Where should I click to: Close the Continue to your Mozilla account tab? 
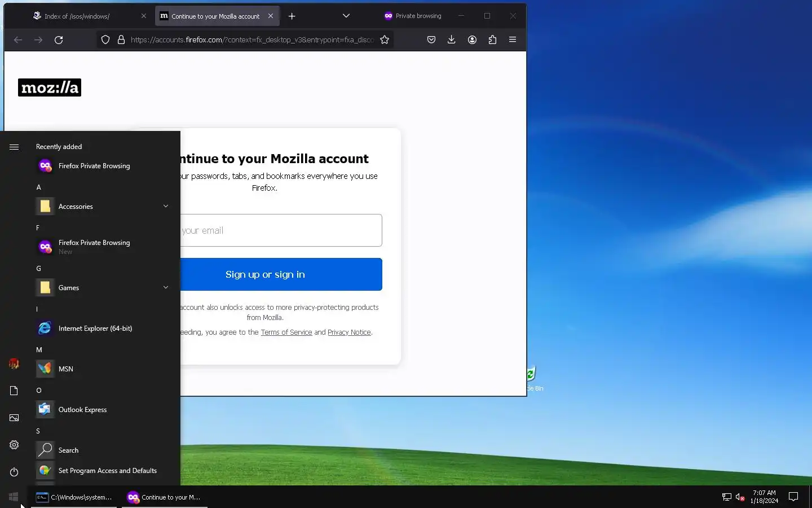point(271,16)
